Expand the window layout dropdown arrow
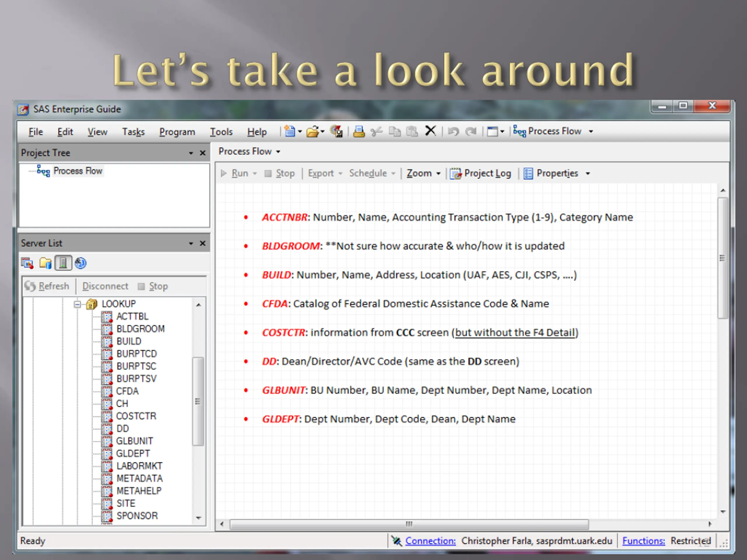 [502, 132]
